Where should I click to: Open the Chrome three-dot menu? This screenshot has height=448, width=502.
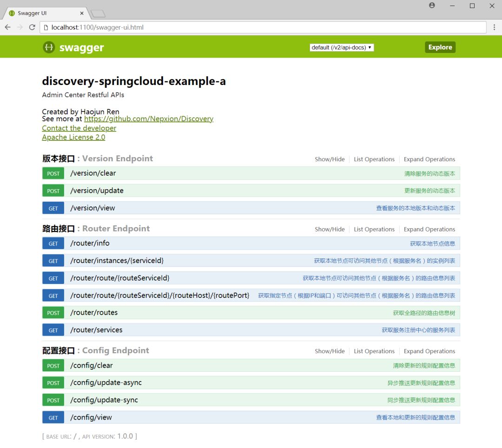click(x=494, y=27)
